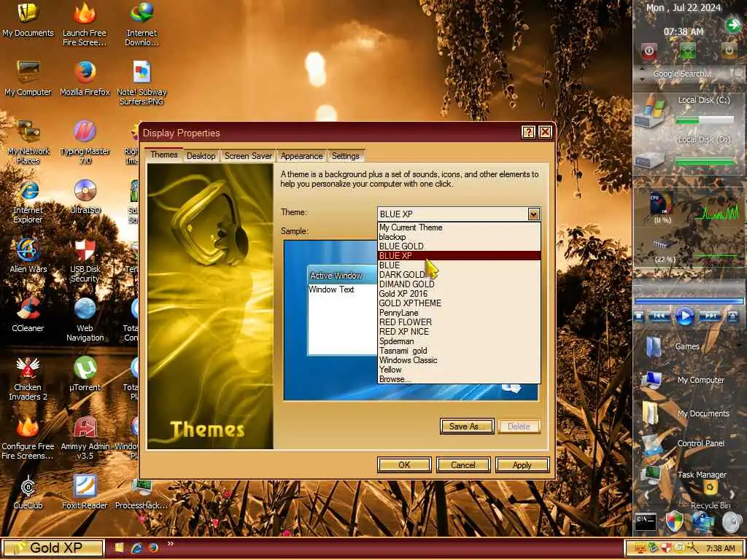Click Save As... button
This screenshot has width=747, height=560.
[x=467, y=426]
